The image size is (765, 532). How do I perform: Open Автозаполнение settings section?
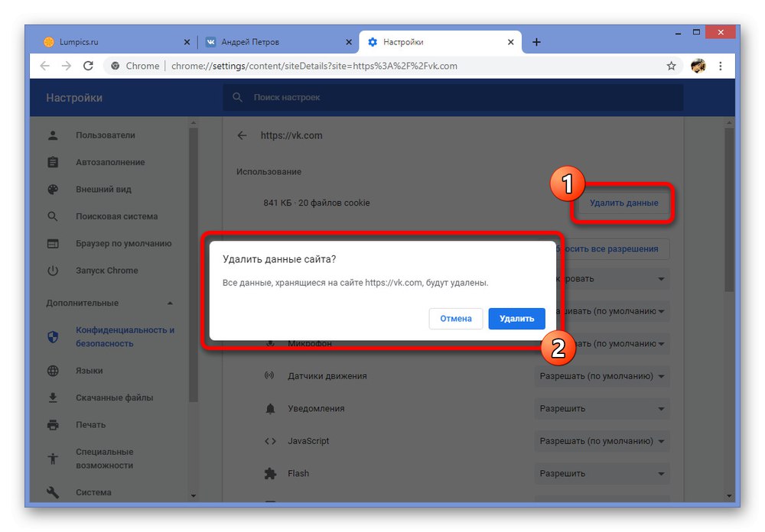(110, 162)
